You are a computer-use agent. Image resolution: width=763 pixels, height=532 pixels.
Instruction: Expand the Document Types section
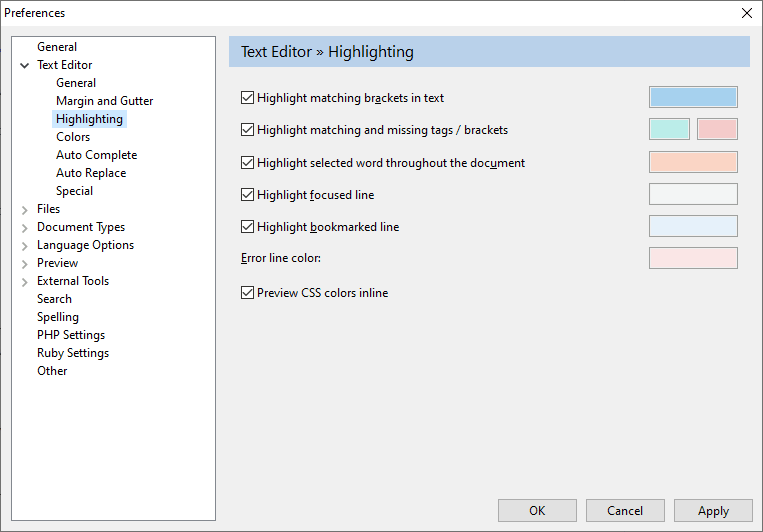[24, 227]
